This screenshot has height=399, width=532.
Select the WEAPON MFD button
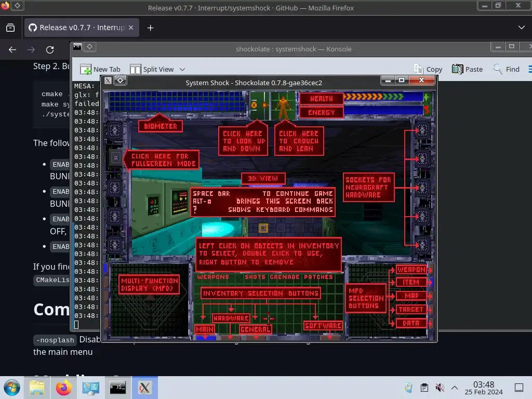click(x=411, y=270)
